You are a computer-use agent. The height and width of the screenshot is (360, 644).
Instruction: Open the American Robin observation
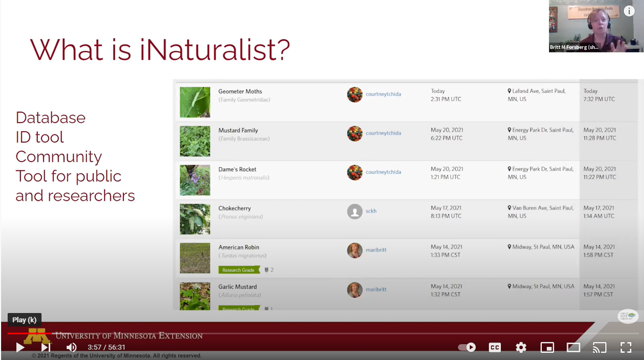239,247
